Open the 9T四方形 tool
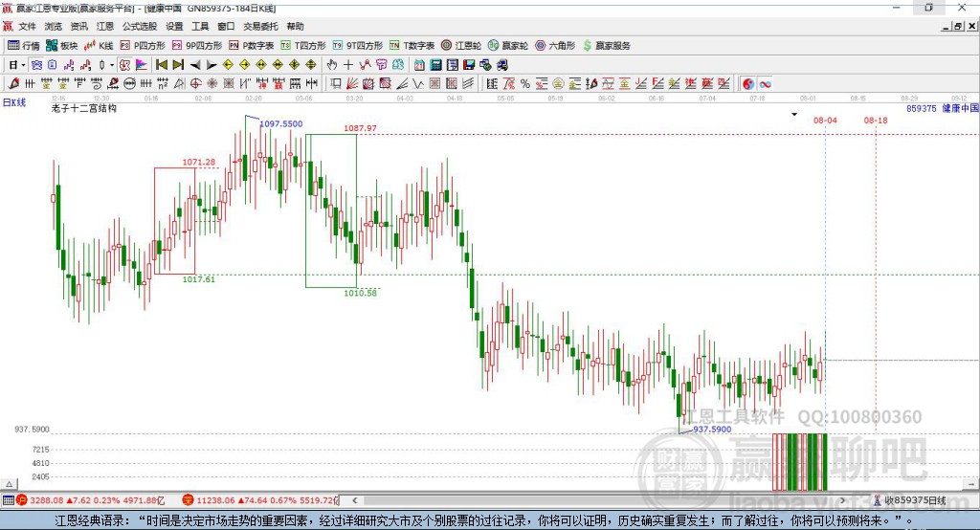This screenshot has width=980, height=530. click(358, 46)
